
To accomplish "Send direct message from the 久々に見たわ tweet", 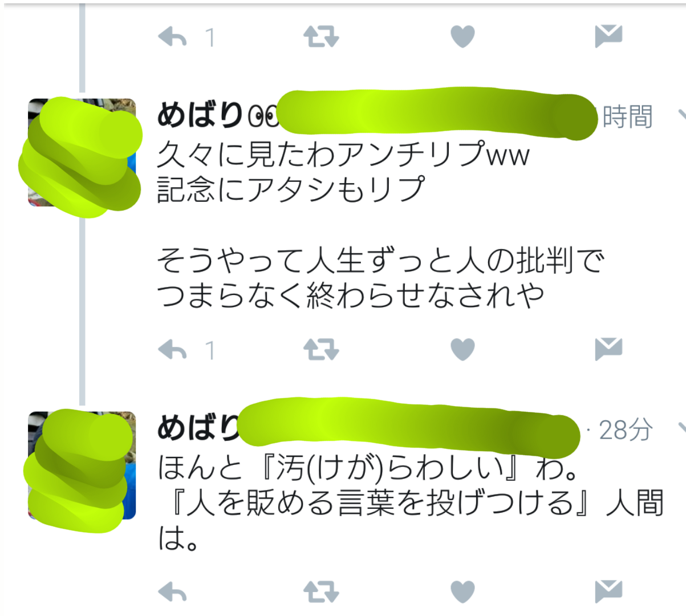I will point(608,349).
